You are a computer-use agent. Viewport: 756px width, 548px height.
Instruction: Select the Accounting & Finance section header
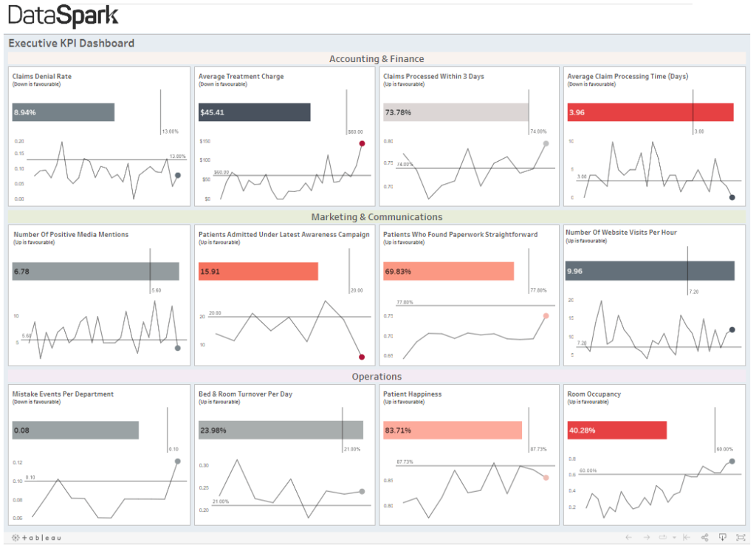378,58
